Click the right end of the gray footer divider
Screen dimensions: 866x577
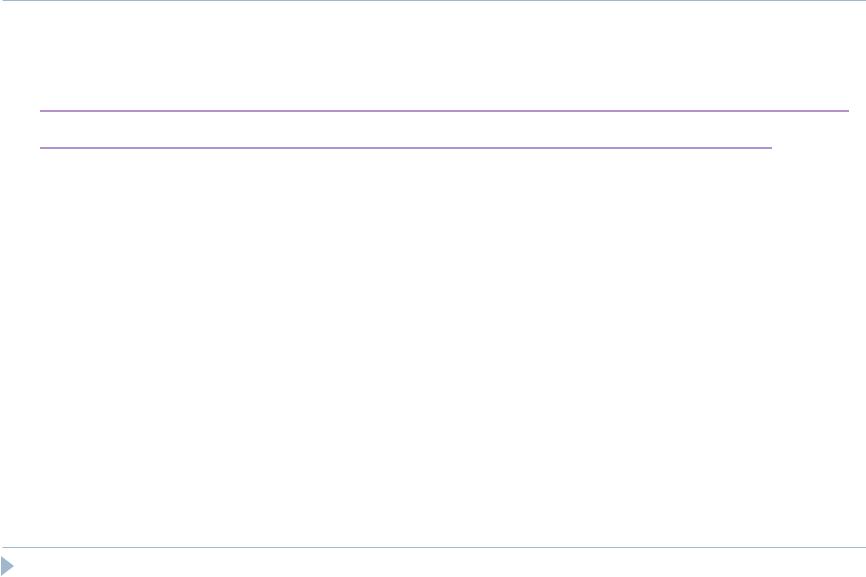click(863, 548)
